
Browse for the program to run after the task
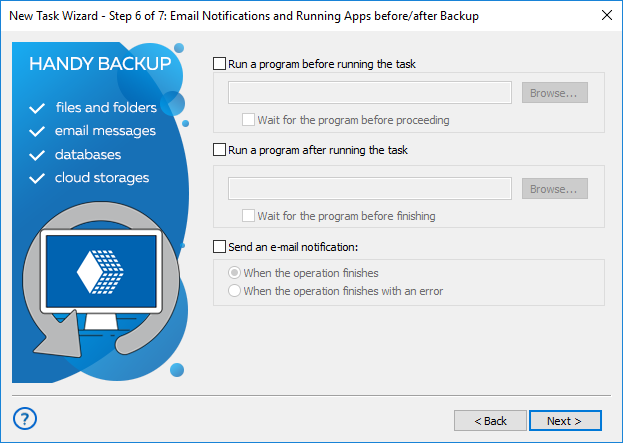click(x=554, y=189)
